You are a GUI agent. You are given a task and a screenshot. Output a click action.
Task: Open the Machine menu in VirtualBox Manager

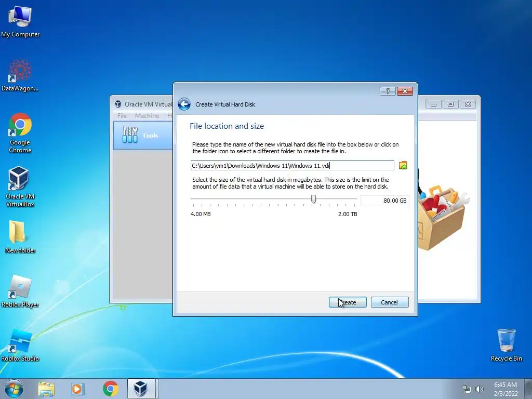pos(147,116)
